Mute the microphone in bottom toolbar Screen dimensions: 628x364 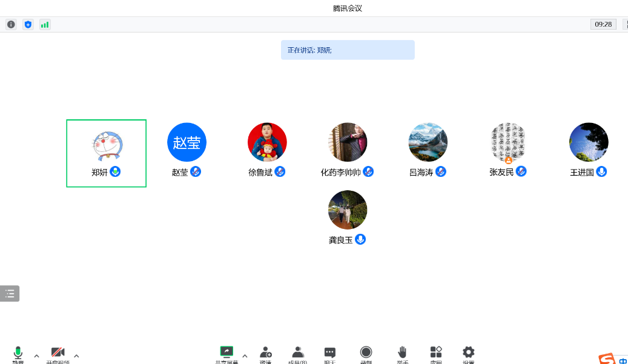pos(18,352)
